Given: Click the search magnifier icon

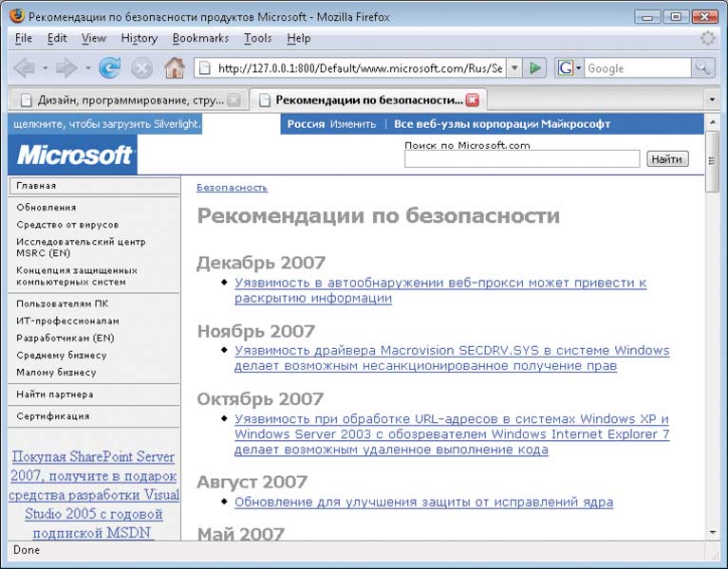Looking at the screenshot, I should click(x=702, y=68).
